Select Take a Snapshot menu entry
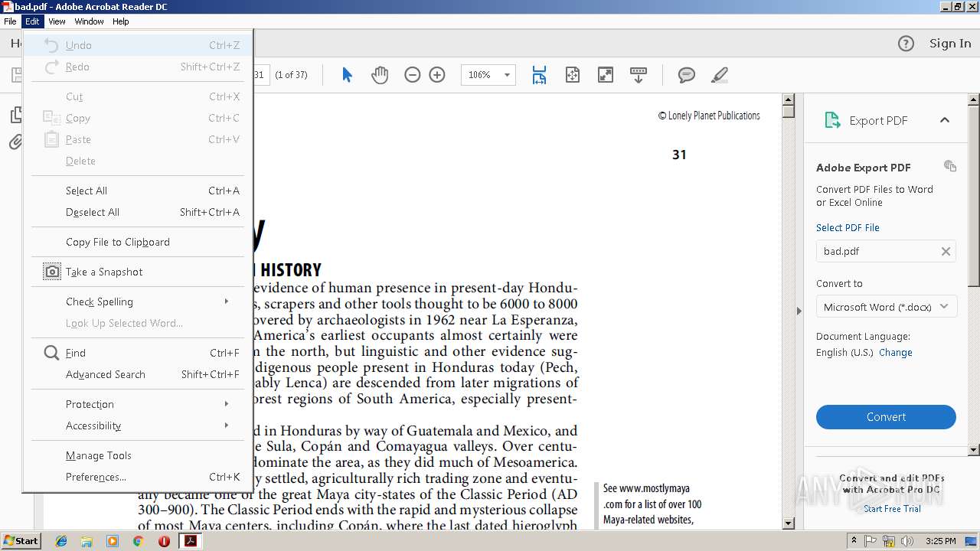Screen dimensions: 980x551 click(138, 272)
